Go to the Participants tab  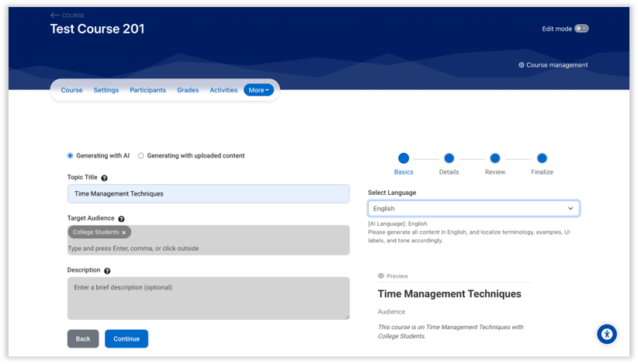(147, 90)
